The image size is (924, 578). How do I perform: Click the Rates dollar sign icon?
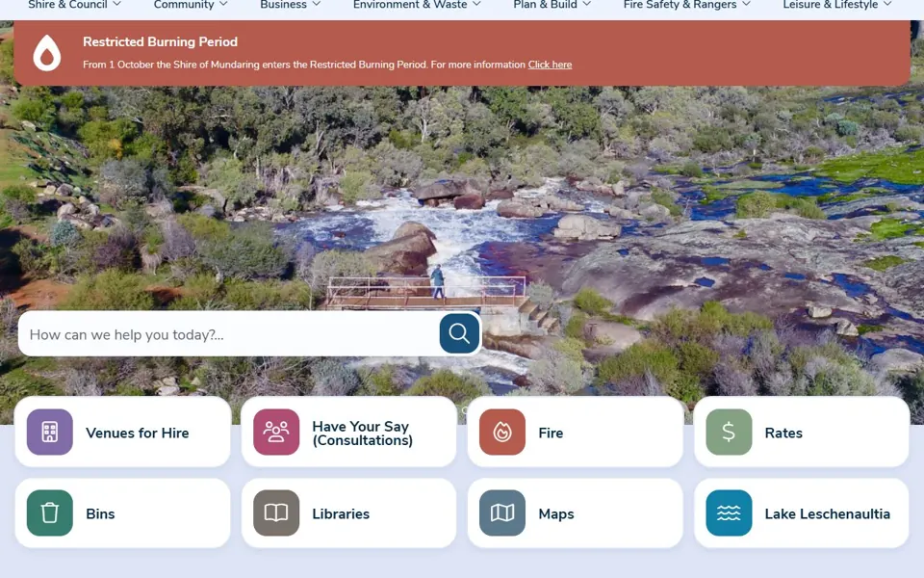click(x=729, y=432)
